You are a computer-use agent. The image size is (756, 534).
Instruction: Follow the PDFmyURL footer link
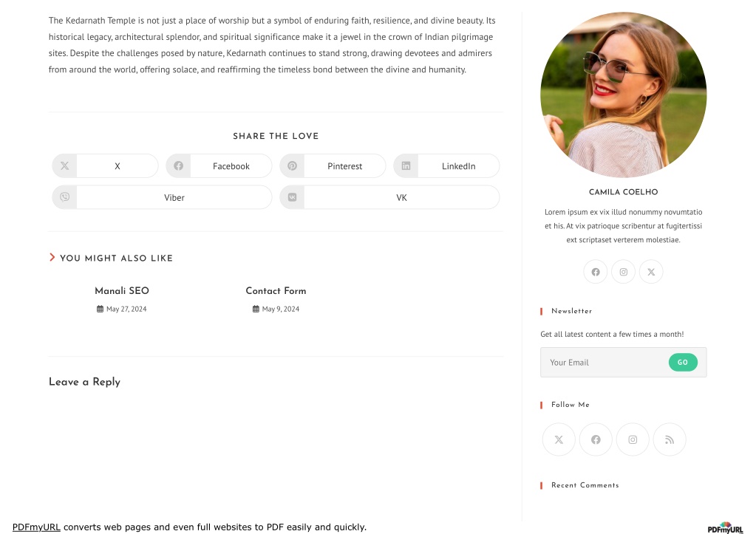[x=36, y=527]
